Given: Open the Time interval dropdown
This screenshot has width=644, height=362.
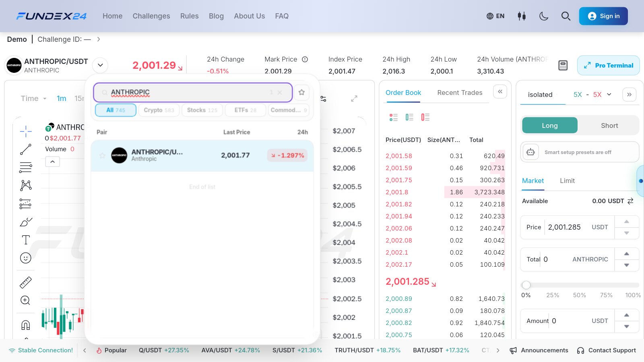Looking at the screenshot, I should 34,99.
